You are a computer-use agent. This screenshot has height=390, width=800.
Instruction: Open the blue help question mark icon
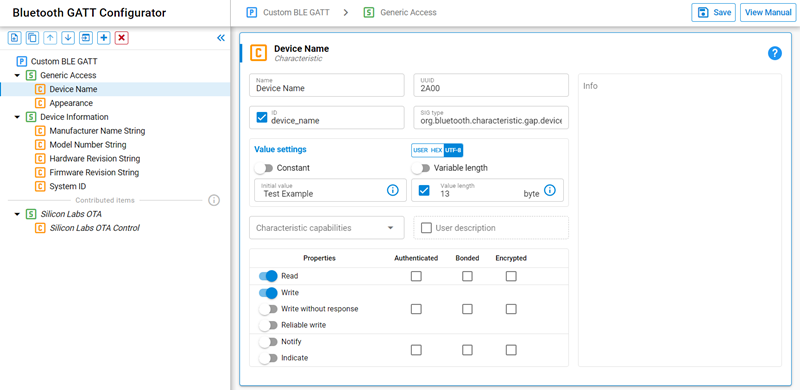click(774, 53)
